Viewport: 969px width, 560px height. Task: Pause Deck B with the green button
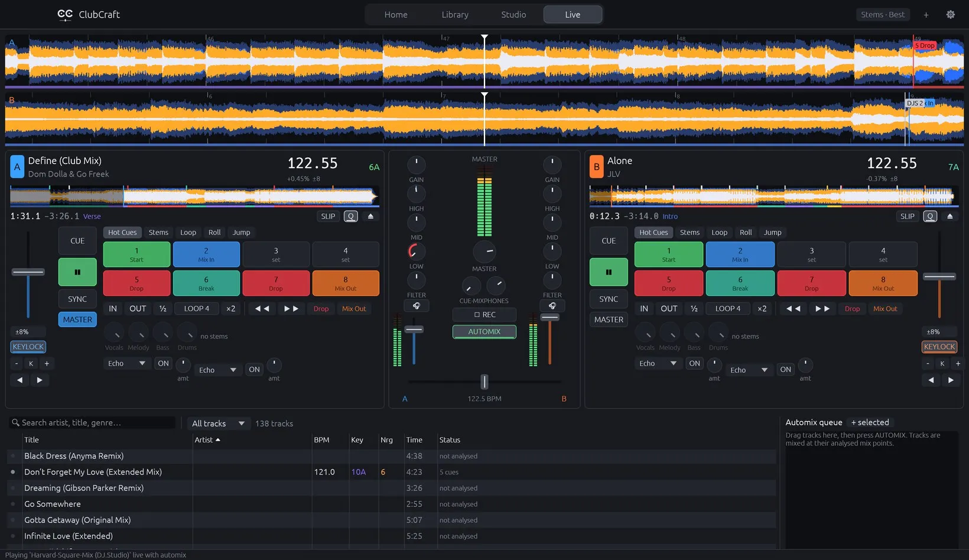pos(609,272)
